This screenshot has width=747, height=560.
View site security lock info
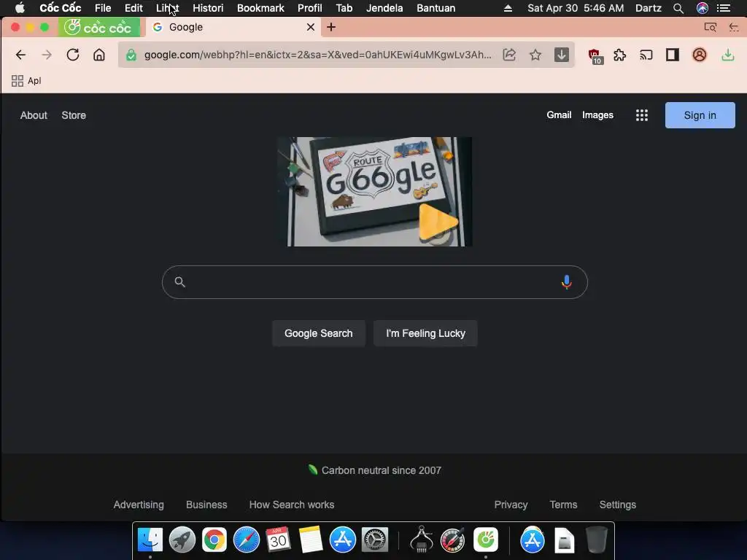pyautogui.click(x=131, y=55)
